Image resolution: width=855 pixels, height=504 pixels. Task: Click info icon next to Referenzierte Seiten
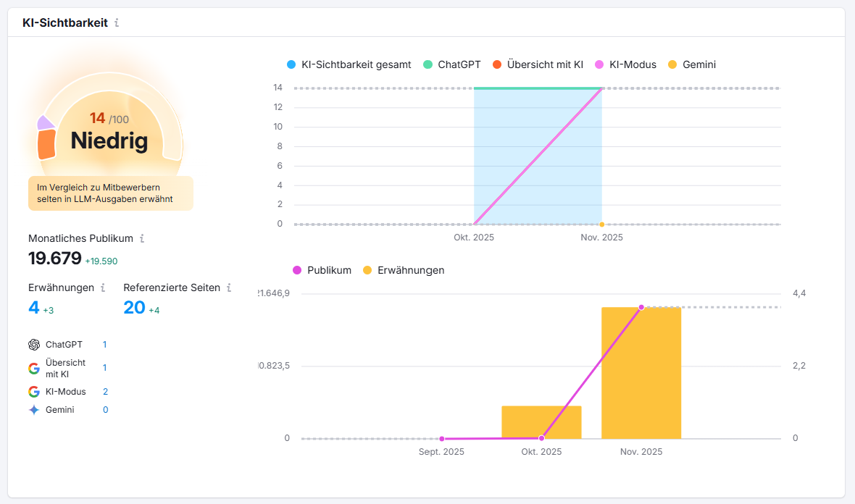[229, 287]
